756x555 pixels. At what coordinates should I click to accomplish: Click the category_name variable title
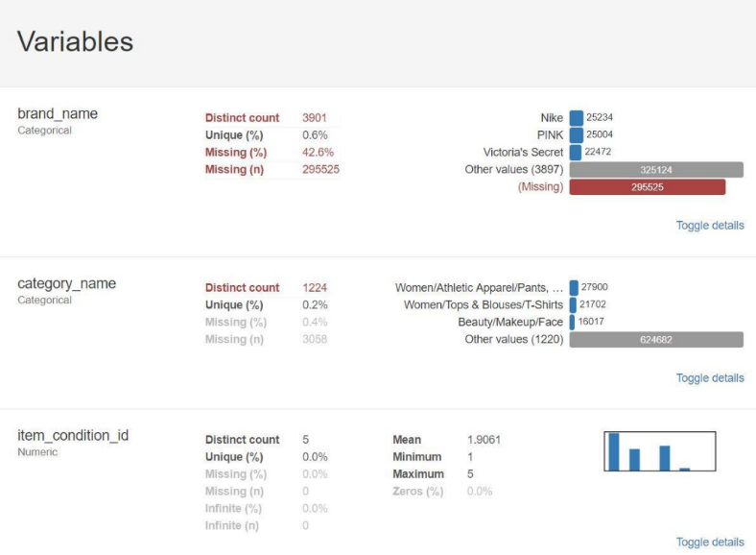pyautogui.click(x=66, y=283)
